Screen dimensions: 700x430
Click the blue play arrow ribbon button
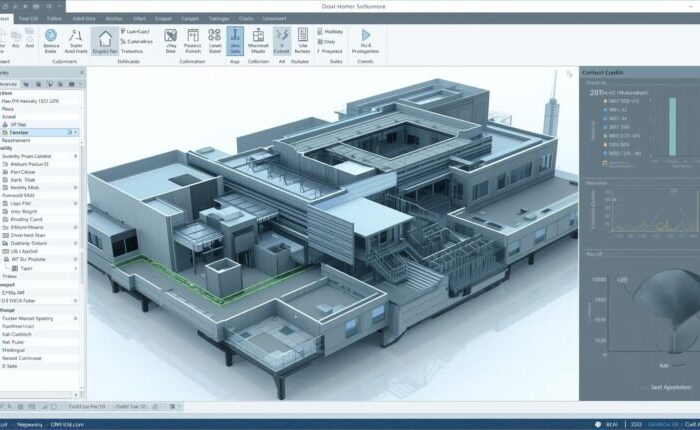pyautogui.click(x=366, y=35)
